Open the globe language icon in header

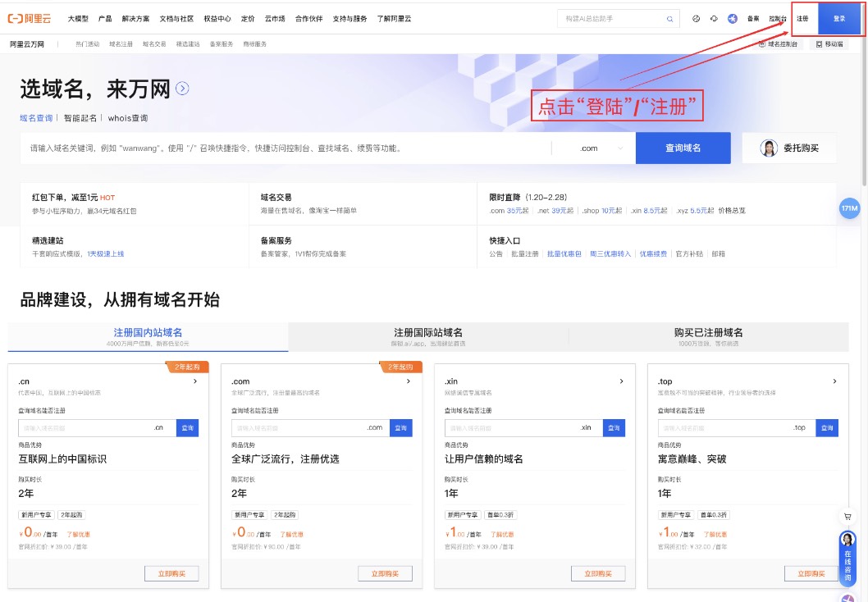click(x=697, y=18)
